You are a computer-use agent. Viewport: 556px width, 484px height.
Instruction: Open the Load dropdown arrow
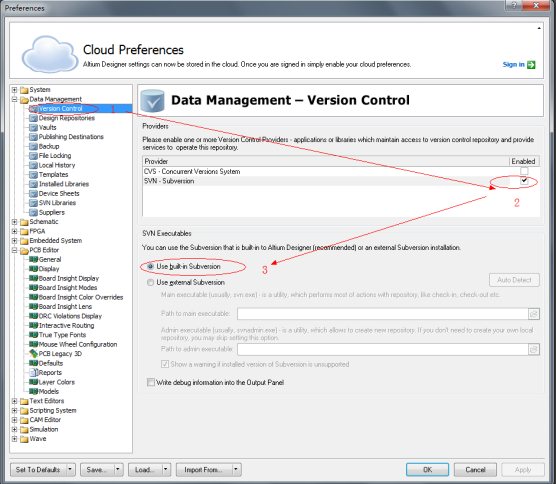tap(166, 469)
